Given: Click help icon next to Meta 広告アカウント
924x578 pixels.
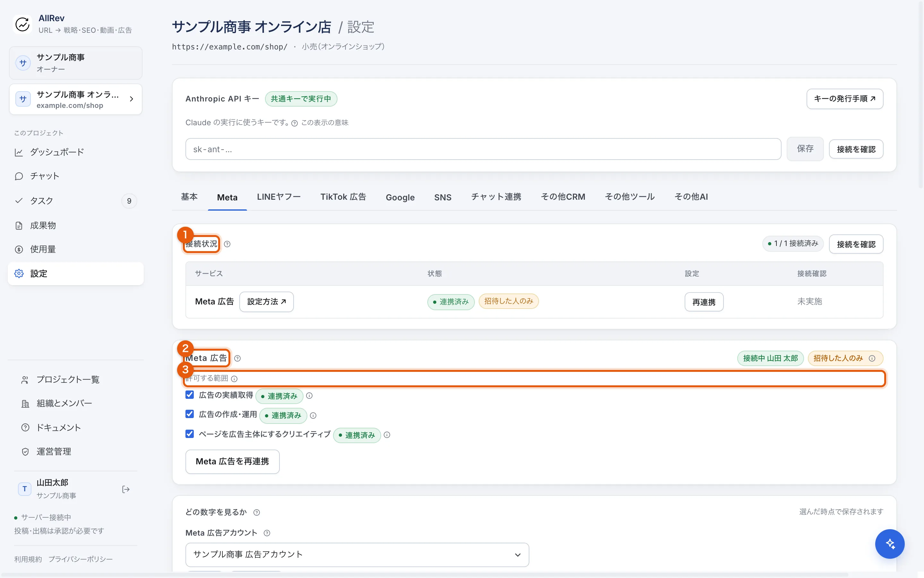Looking at the screenshot, I should (x=267, y=533).
